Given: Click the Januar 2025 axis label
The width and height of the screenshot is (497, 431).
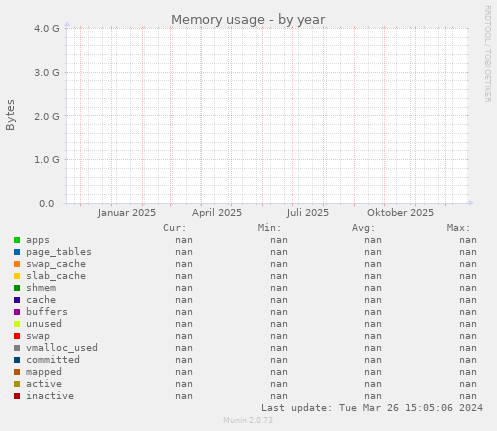Looking at the screenshot, I should pos(127,213).
